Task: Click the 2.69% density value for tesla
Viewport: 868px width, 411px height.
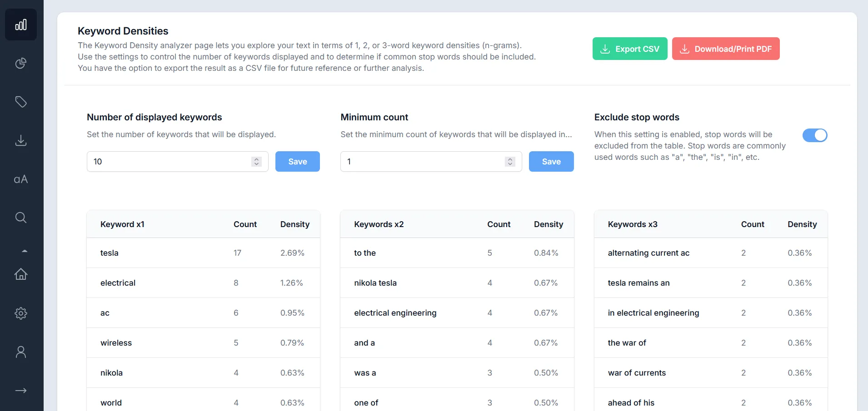Action: tap(292, 253)
